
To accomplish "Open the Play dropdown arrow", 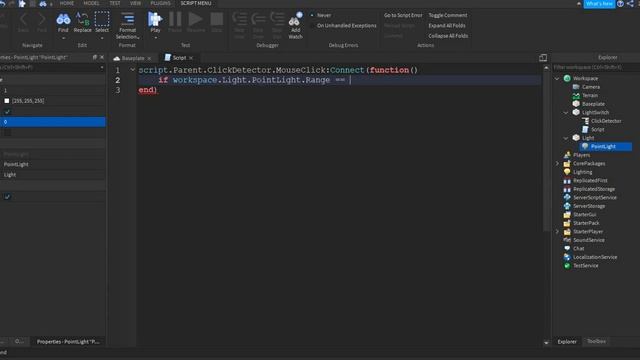I will click(x=155, y=38).
